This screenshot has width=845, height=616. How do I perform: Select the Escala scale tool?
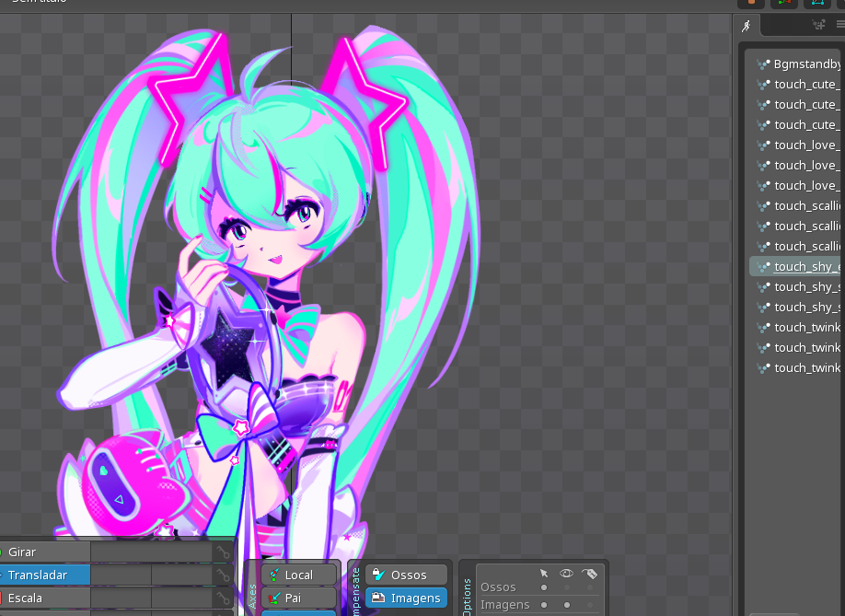point(45,599)
